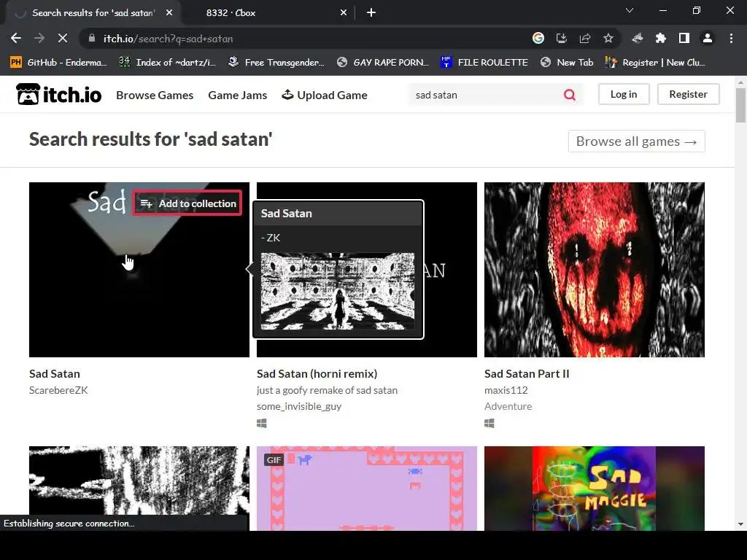
Task: Open the Sad Maggie game thumbnail
Action: click(x=594, y=488)
